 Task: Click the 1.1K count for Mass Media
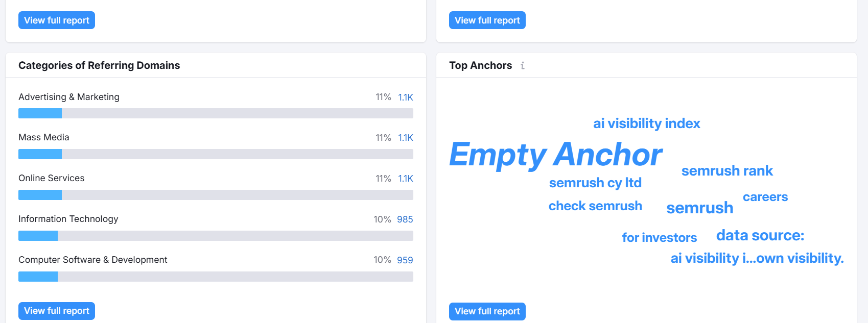coord(406,138)
